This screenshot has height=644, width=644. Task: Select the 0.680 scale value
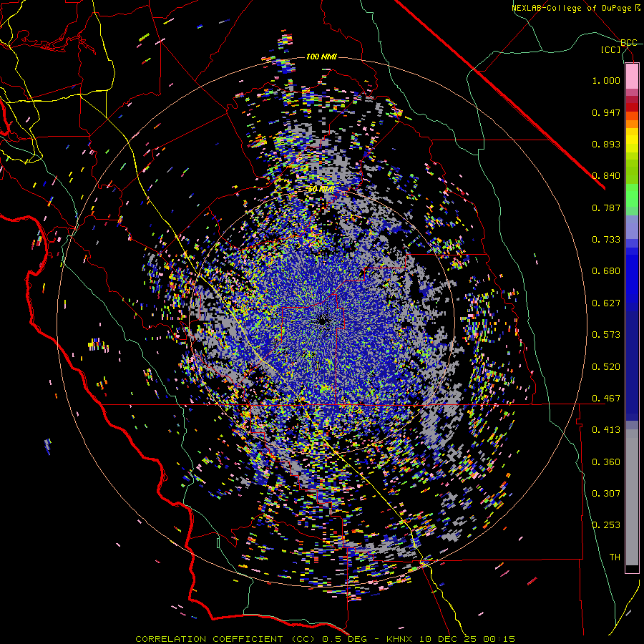tap(606, 271)
